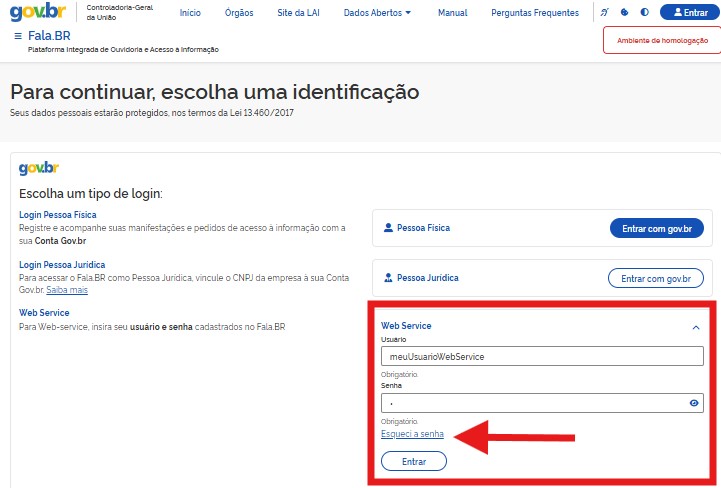721x488 pixels.
Task: Click the Pessoa Jurídica group icon
Action: (x=388, y=277)
